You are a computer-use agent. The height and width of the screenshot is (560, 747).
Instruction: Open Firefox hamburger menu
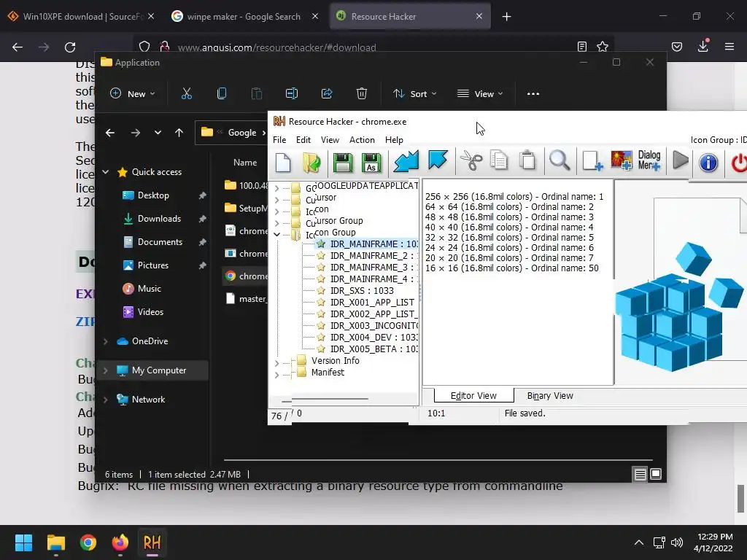point(729,47)
